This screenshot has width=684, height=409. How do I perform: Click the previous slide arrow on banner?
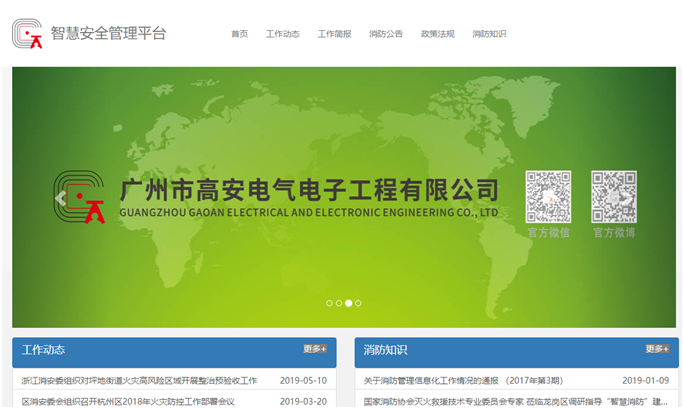pos(60,198)
